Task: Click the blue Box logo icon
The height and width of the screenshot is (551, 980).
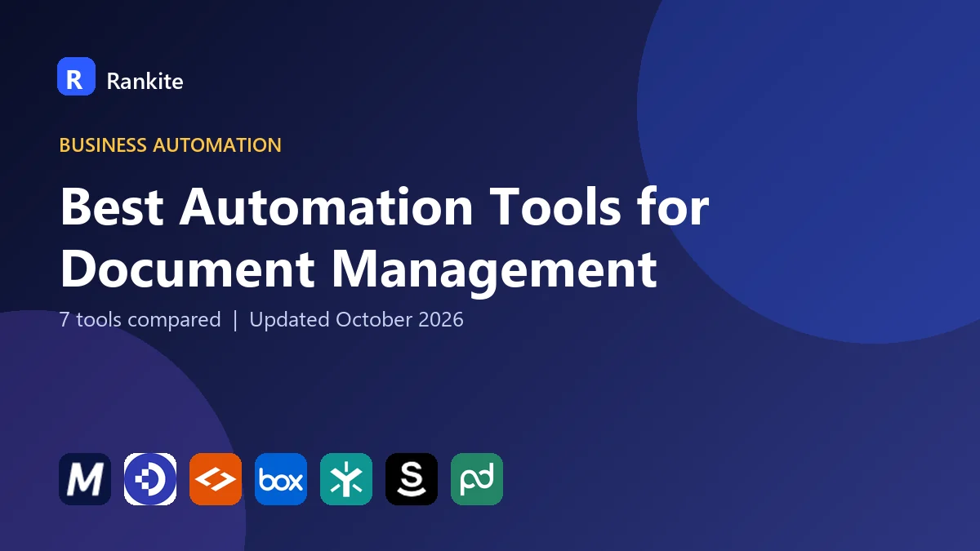Action: (x=281, y=479)
